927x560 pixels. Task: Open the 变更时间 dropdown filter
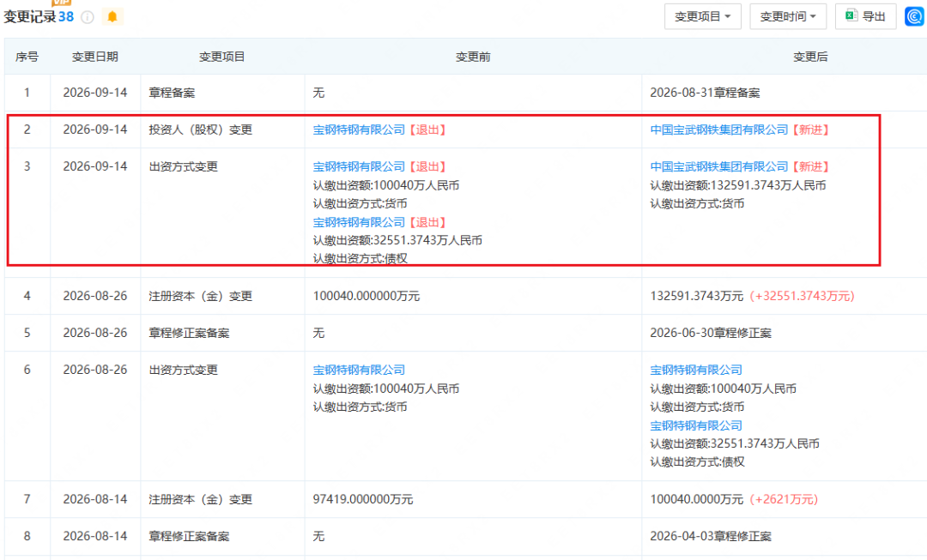click(787, 16)
